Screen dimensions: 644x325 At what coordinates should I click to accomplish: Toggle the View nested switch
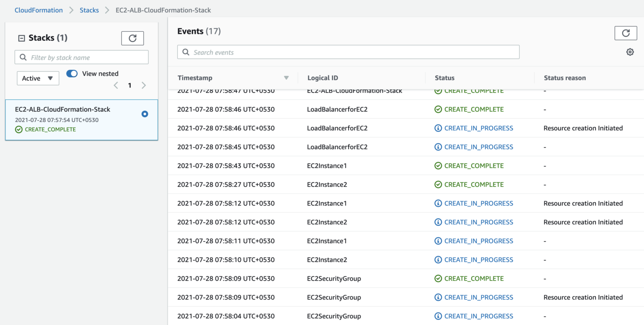point(72,73)
